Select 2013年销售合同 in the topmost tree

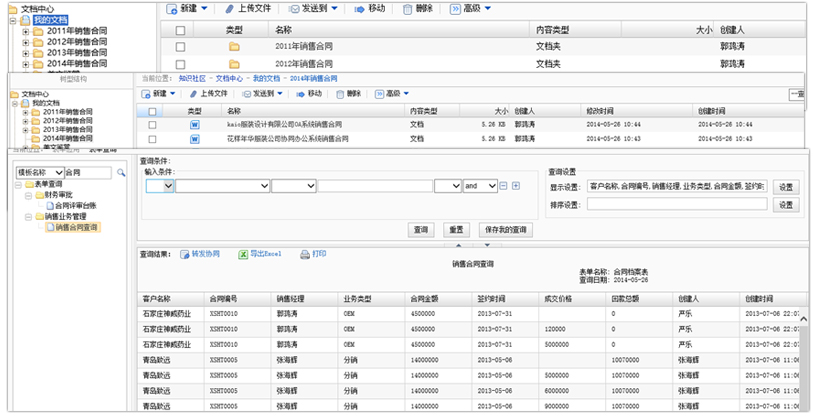coord(77,53)
